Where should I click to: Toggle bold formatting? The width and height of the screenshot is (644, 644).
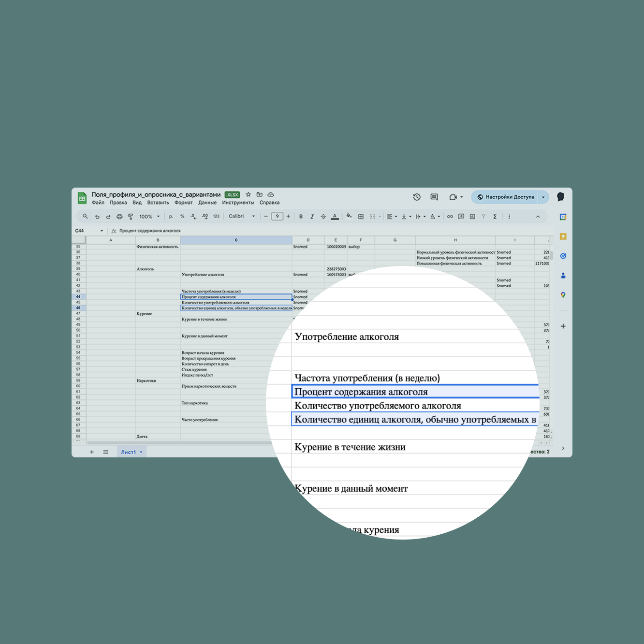pos(301,217)
